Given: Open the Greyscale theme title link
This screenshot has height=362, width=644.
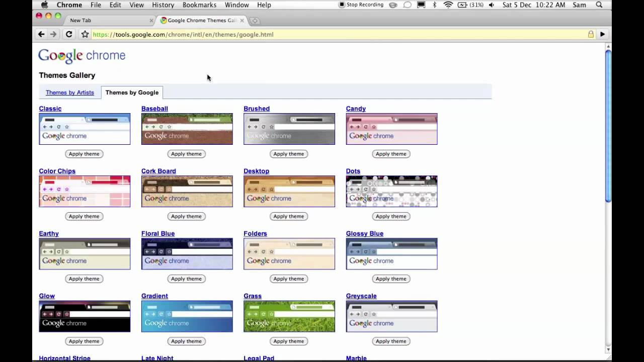Looking at the screenshot, I should (361, 296).
